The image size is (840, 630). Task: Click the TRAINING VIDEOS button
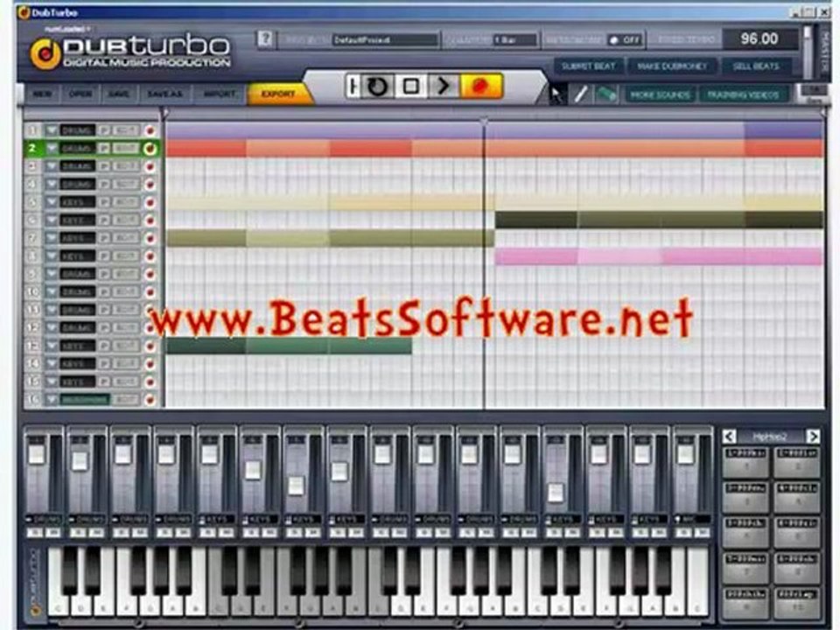(x=743, y=94)
